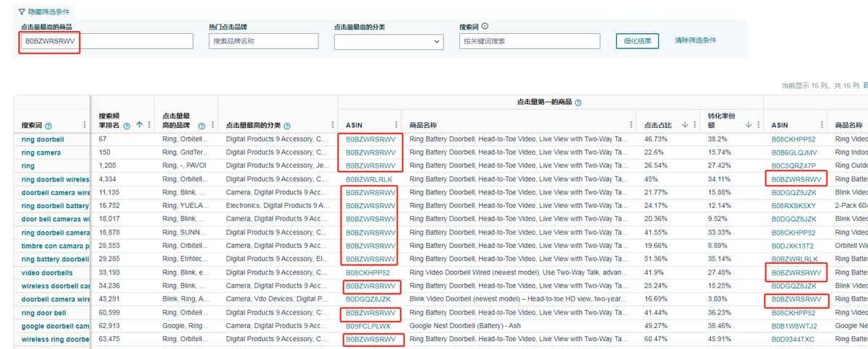This screenshot has height=349, width=868.
Task: Click 隐藏筛选条件 to hide filters
Action: coord(50,12)
